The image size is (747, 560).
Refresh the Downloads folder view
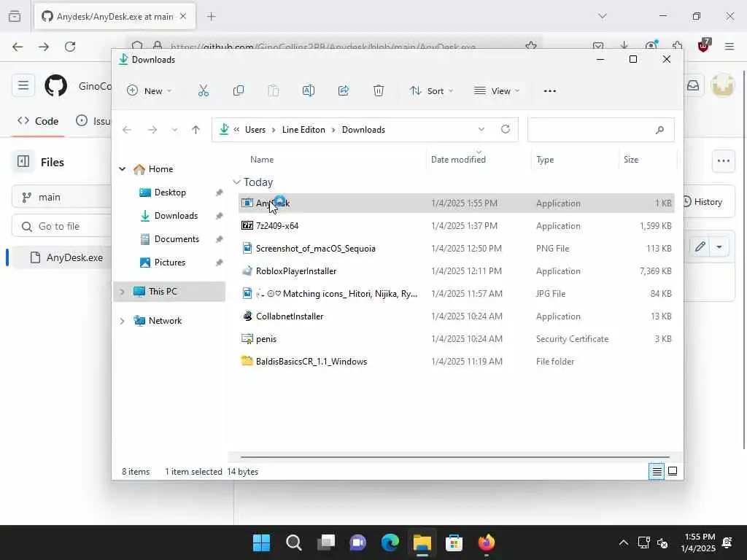tap(506, 129)
